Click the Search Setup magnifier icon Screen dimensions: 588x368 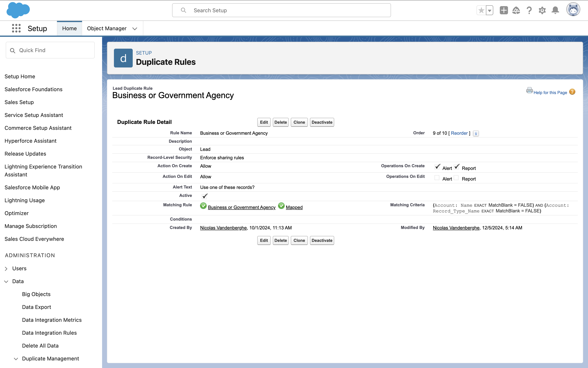point(184,10)
